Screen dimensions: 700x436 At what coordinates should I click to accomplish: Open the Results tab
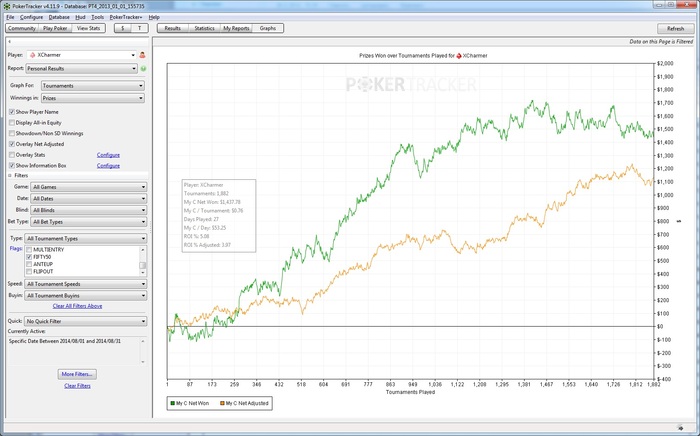tap(173, 28)
